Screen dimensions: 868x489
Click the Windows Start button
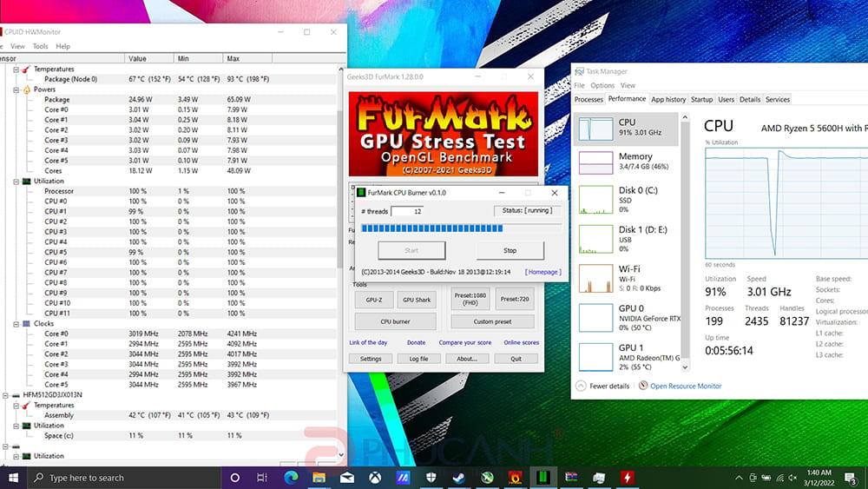13,478
